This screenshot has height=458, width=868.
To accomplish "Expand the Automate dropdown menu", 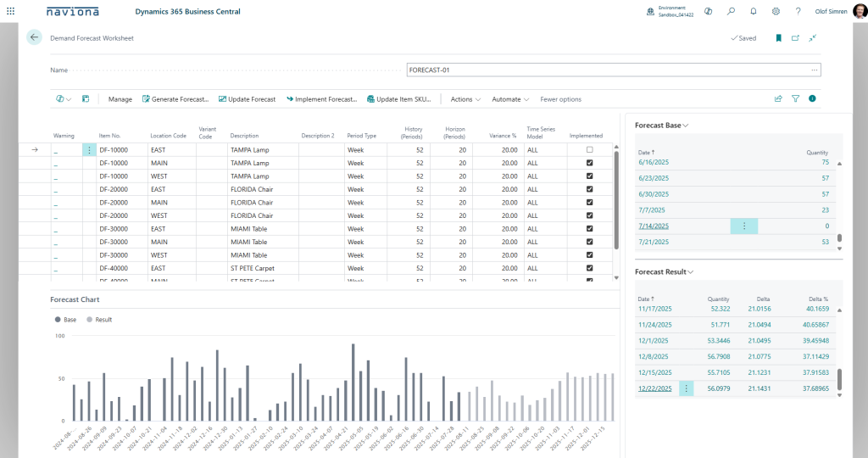I will pyautogui.click(x=510, y=99).
